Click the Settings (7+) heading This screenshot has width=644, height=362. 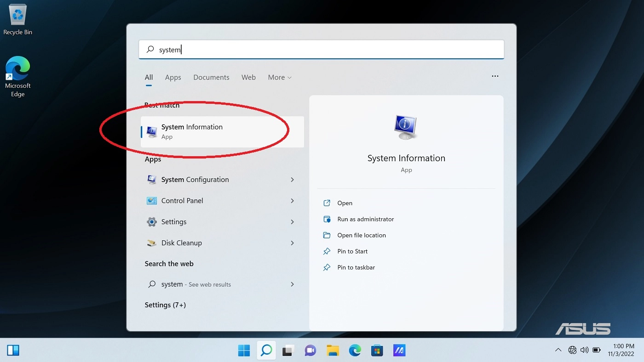pyautogui.click(x=165, y=305)
